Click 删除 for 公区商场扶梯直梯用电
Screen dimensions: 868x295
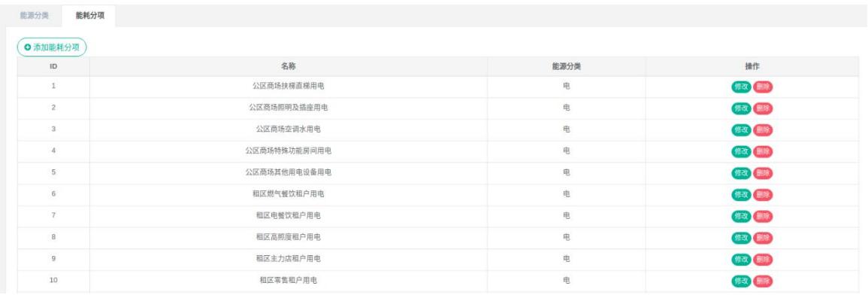coord(763,87)
